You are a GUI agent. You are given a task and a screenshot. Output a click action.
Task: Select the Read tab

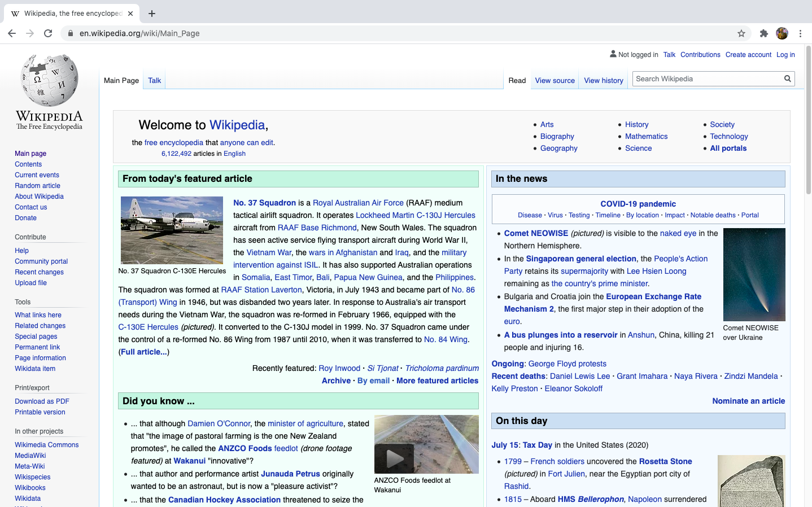coord(517,80)
